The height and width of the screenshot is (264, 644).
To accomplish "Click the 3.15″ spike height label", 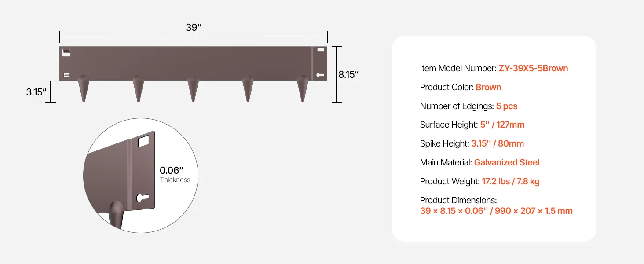I will (x=36, y=92).
